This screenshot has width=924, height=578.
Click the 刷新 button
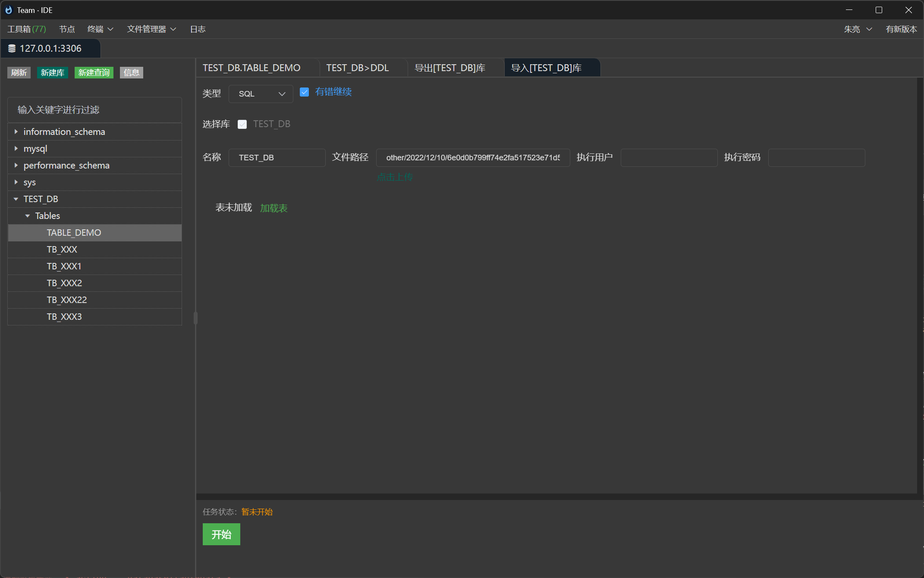[19, 72]
